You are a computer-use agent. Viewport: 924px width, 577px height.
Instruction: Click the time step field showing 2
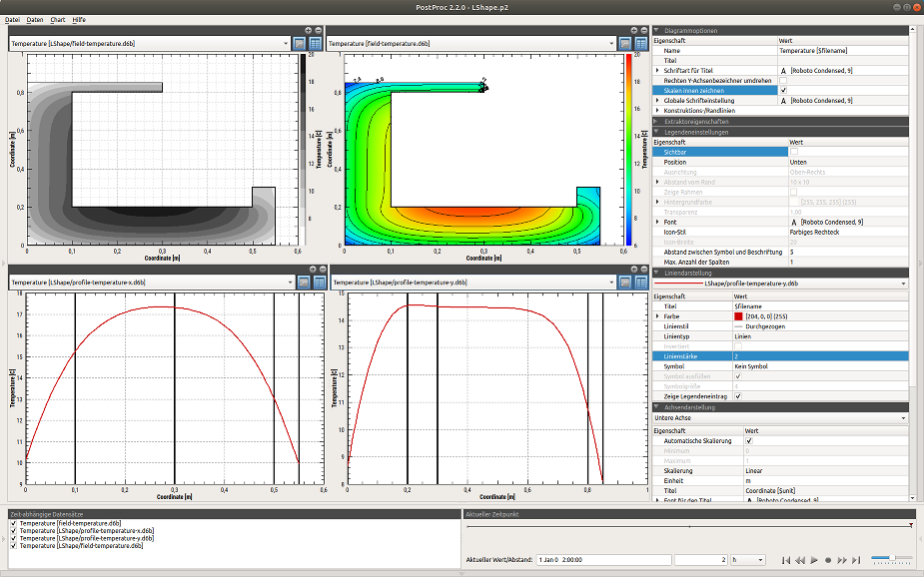[x=701, y=560]
